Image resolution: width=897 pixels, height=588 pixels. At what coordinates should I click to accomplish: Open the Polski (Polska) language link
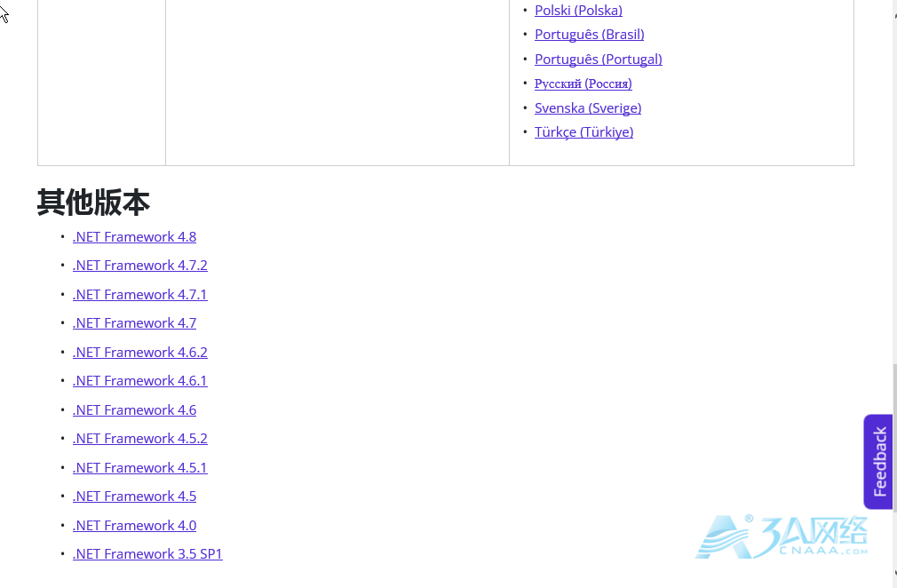pos(578,11)
